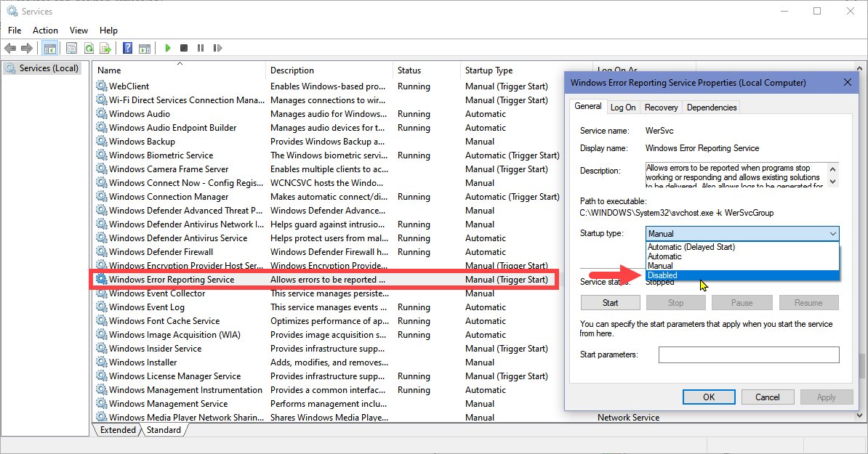Pause service with the toolbar pause icon
Viewport: 868px width, 454px height.
201,48
